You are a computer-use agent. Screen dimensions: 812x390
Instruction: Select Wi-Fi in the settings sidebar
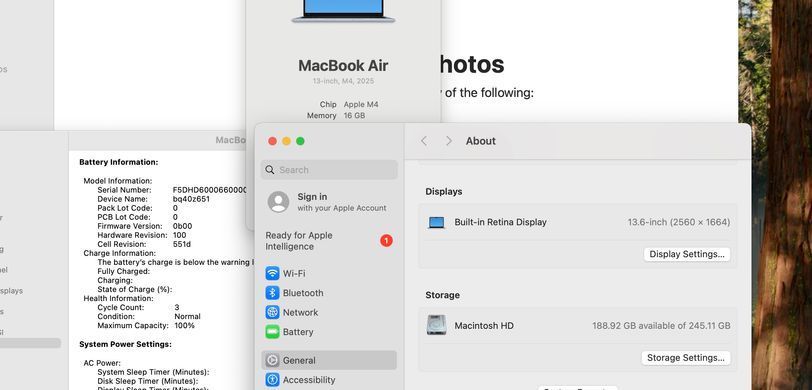294,273
